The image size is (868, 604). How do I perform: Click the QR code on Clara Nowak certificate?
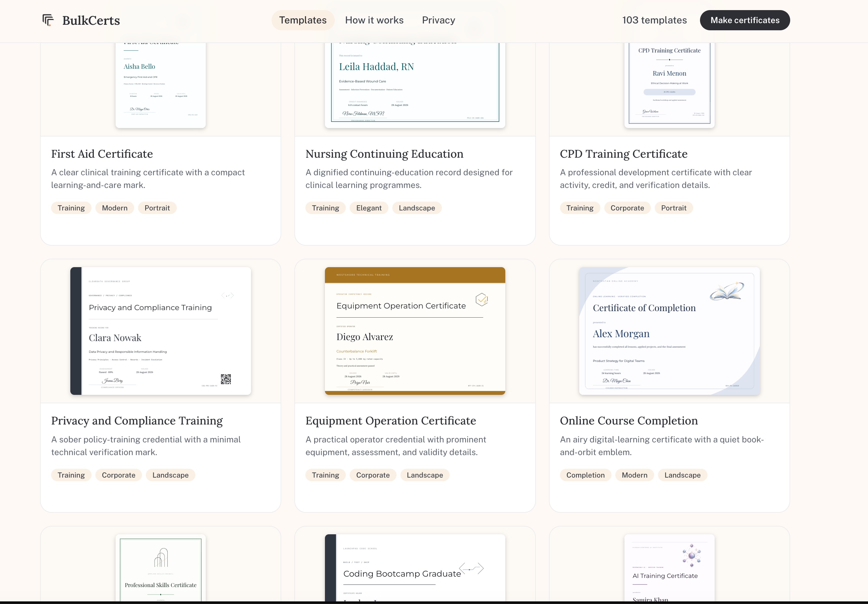point(226,379)
